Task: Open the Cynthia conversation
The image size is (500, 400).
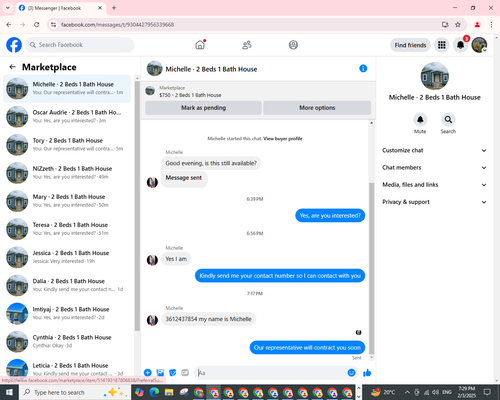Action: click(x=67, y=341)
